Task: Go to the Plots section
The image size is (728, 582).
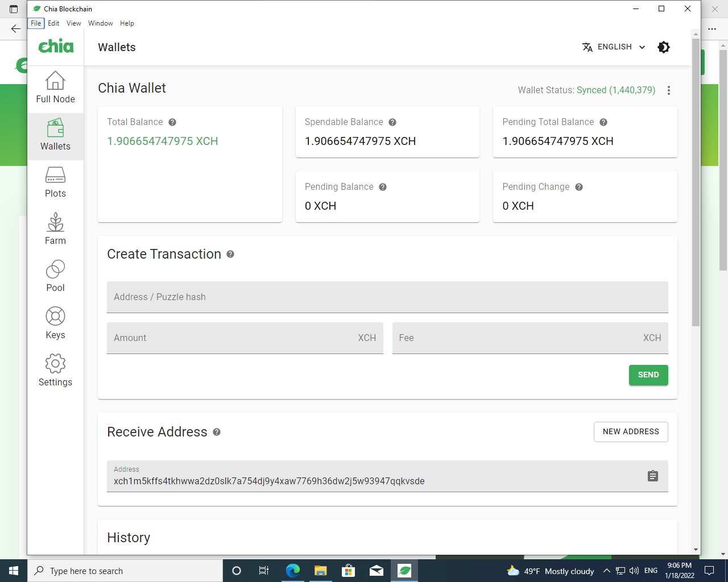Action: pos(55,183)
